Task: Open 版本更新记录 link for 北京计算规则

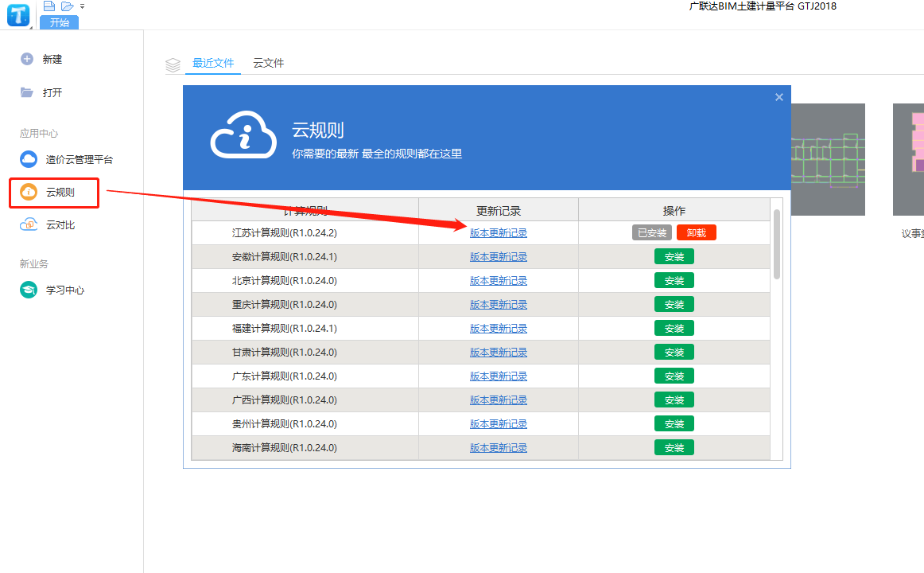Action: click(499, 281)
